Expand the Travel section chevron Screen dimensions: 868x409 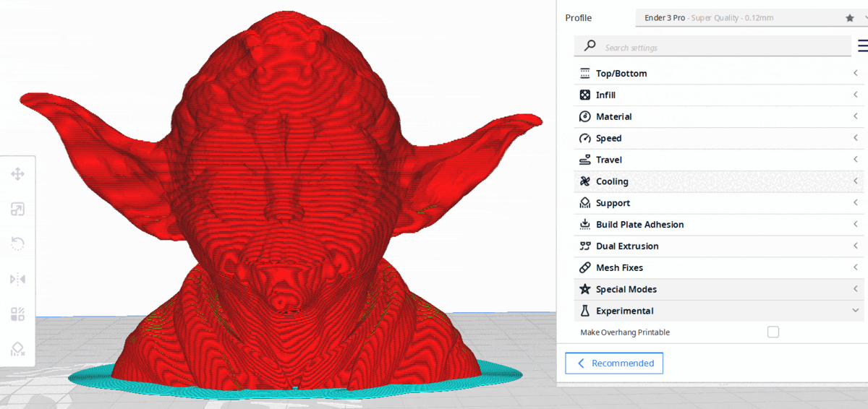coord(856,160)
